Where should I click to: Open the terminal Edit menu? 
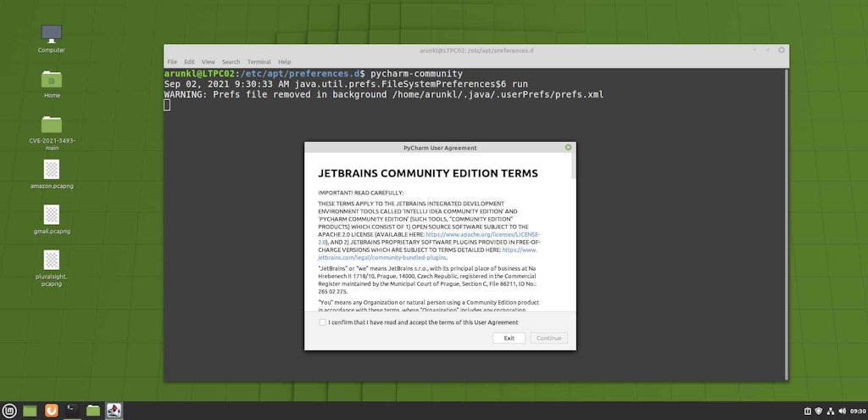coord(189,61)
